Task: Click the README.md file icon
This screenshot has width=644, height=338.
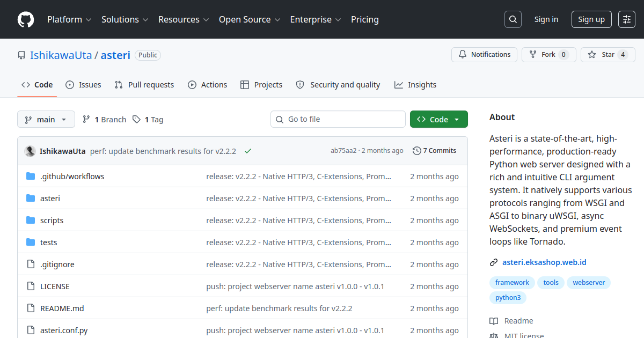Action: click(31, 308)
